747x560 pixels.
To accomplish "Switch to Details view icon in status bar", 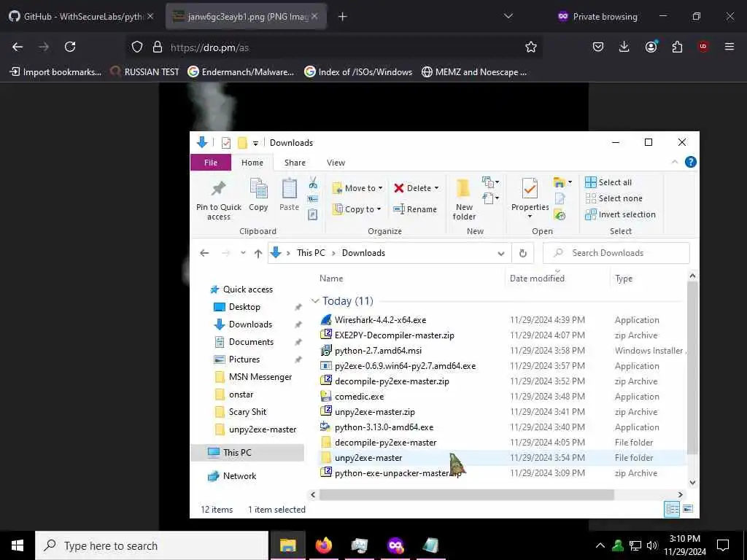I will point(672,509).
